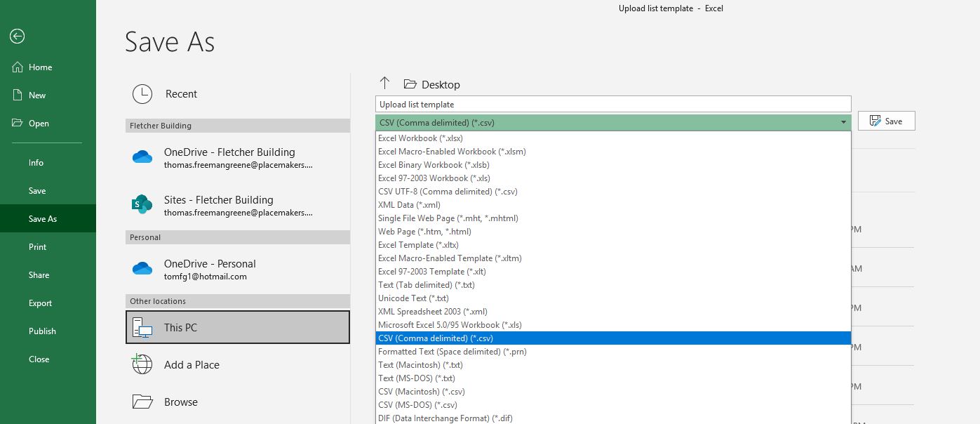Click the Home house icon
The height and width of the screenshot is (424, 980).
coord(17,67)
